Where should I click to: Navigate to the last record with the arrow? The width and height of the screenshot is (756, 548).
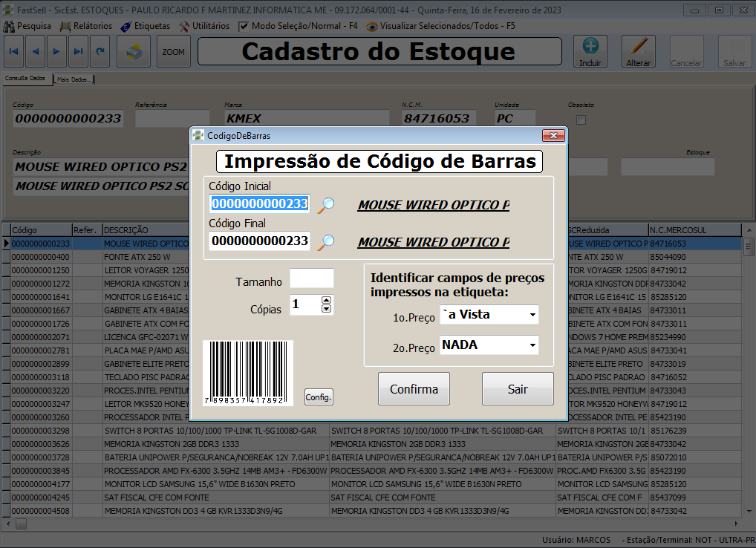pyautogui.click(x=79, y=50)
